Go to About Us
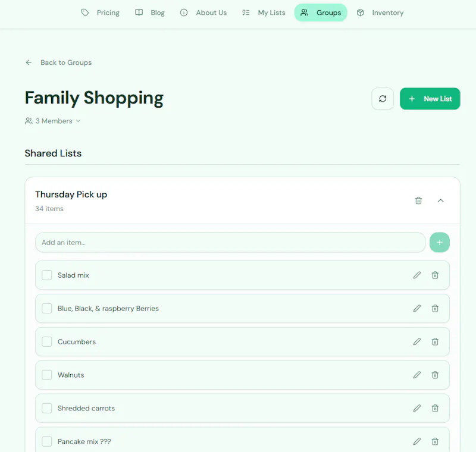 [x=203, y=12]
